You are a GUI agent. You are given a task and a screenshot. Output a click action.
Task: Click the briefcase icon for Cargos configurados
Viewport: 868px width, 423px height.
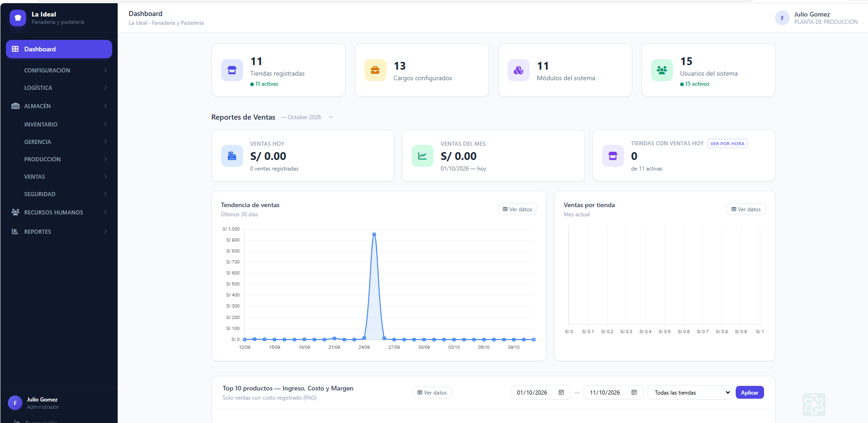click(375, 70)
